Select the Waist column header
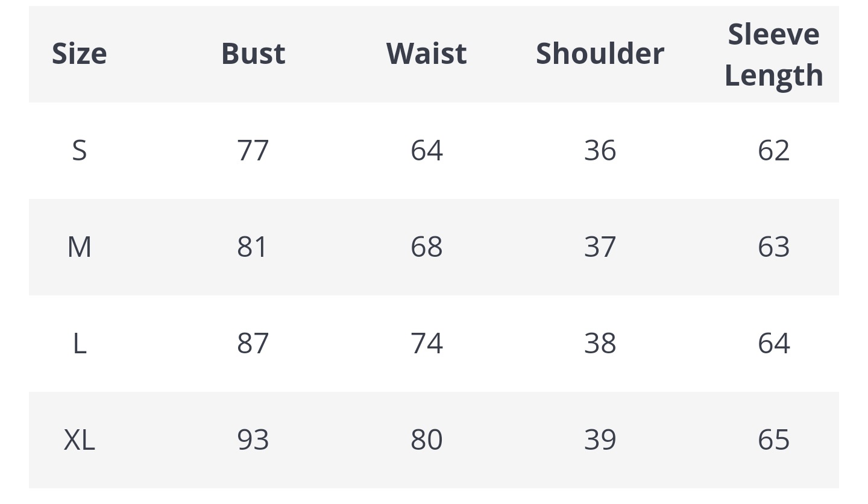868x504 pixels. point(426,54)
